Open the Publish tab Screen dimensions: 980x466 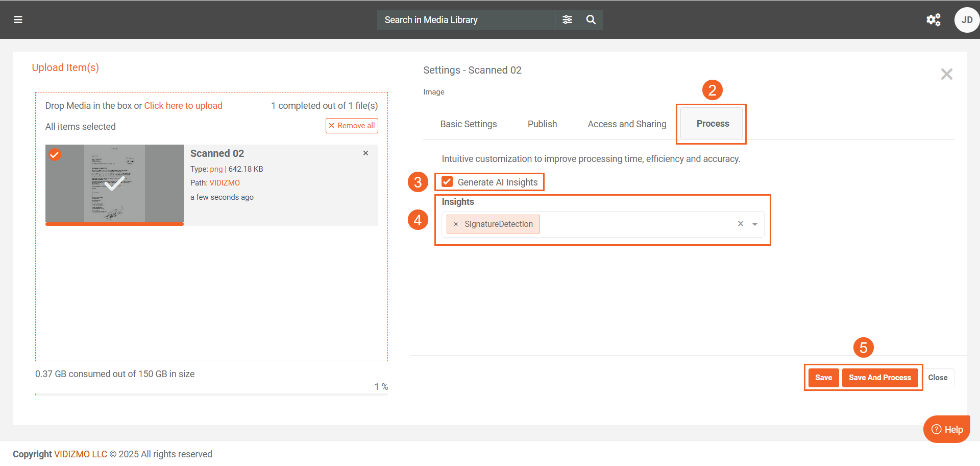[x=542, y=124]
